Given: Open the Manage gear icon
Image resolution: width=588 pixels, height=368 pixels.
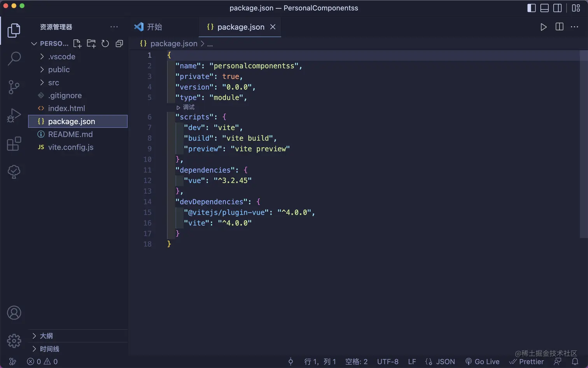Looking at the screenshot, I should coord(14,341).
